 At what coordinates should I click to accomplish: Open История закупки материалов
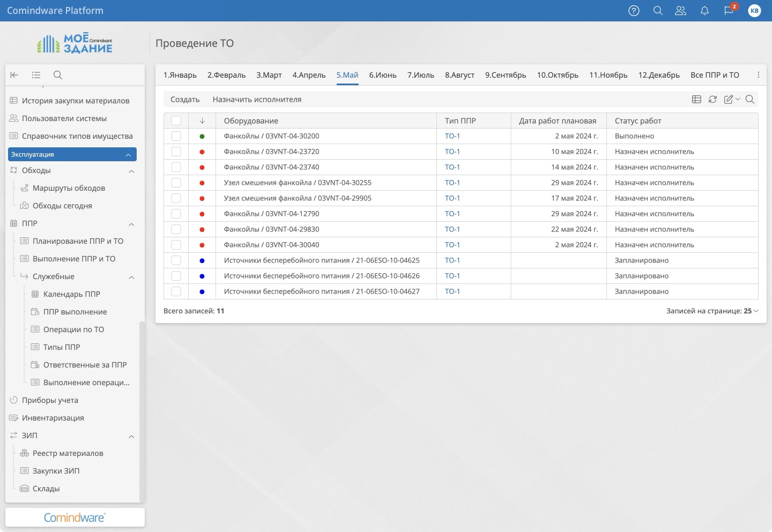[76, 101]
